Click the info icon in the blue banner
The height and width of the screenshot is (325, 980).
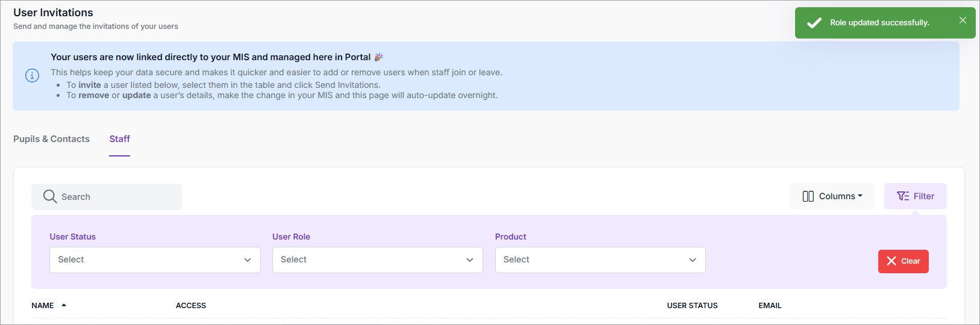(32, 75)
